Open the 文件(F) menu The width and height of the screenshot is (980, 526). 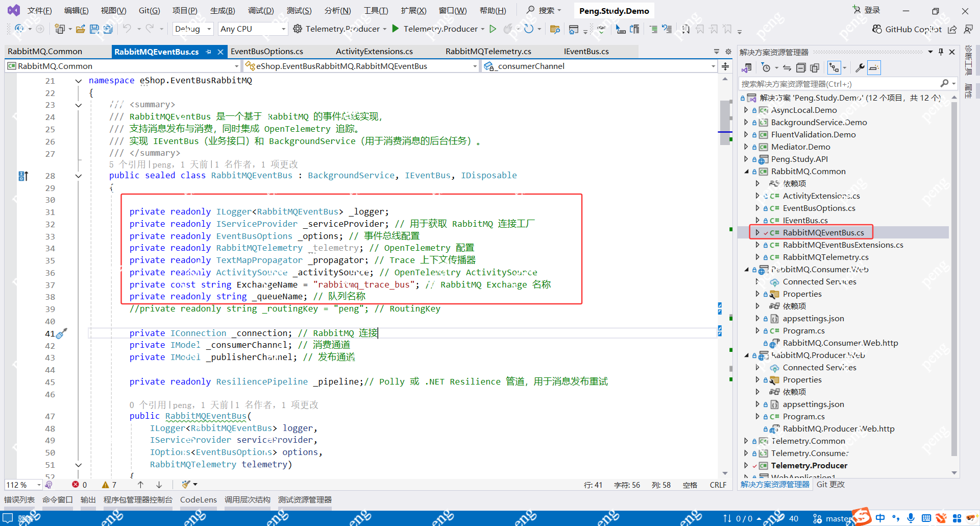(x=39, y=11)
